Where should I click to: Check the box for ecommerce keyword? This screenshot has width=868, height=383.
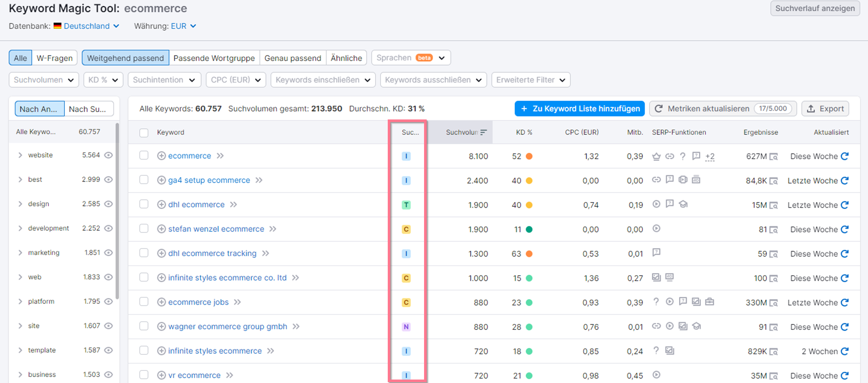click(144, 155)
